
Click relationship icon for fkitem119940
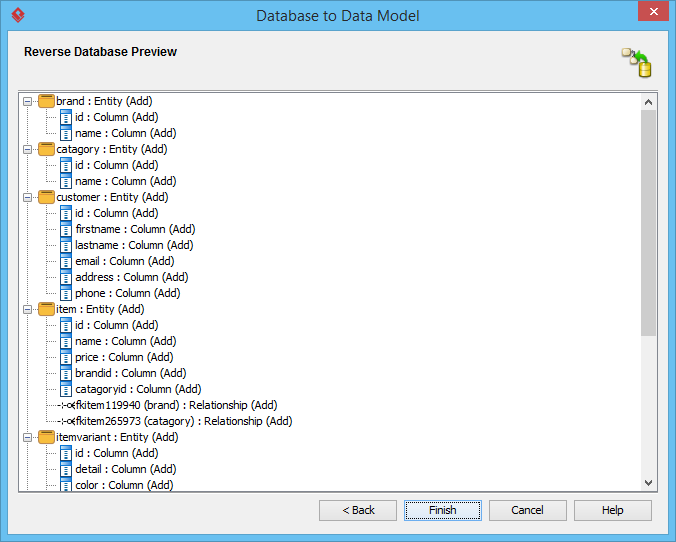tap(66, 406)
